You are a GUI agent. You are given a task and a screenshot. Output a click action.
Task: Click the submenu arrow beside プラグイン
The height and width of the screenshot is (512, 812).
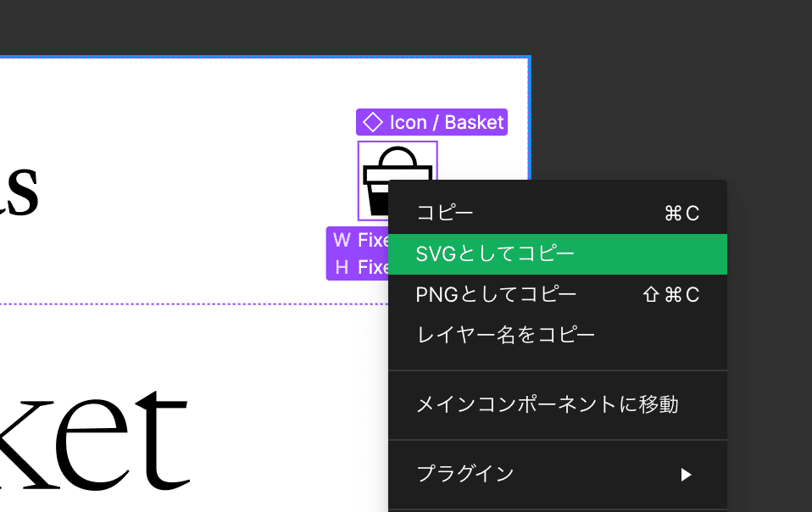(688, 475)
